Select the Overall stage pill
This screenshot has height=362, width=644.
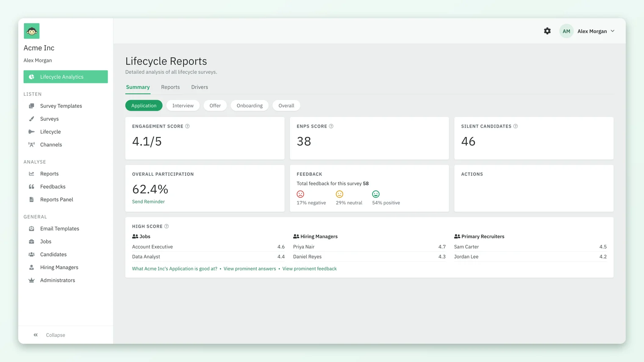point(286,106)
